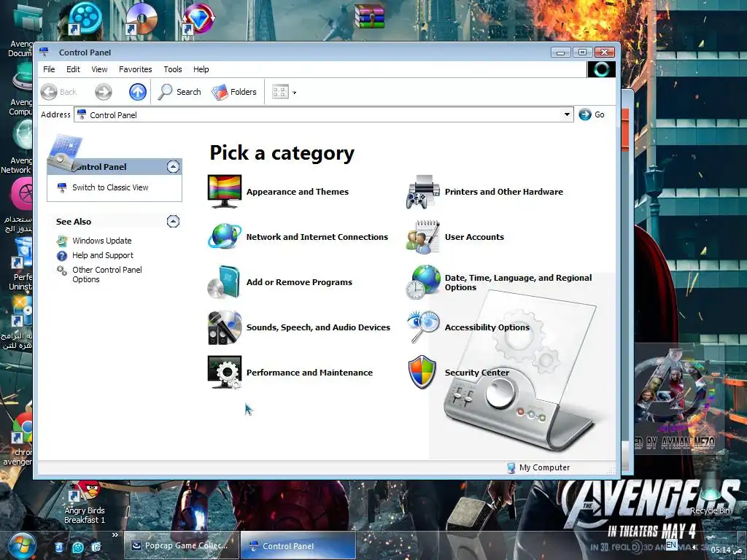Click the My Computer status bar entry

[538, 467]
